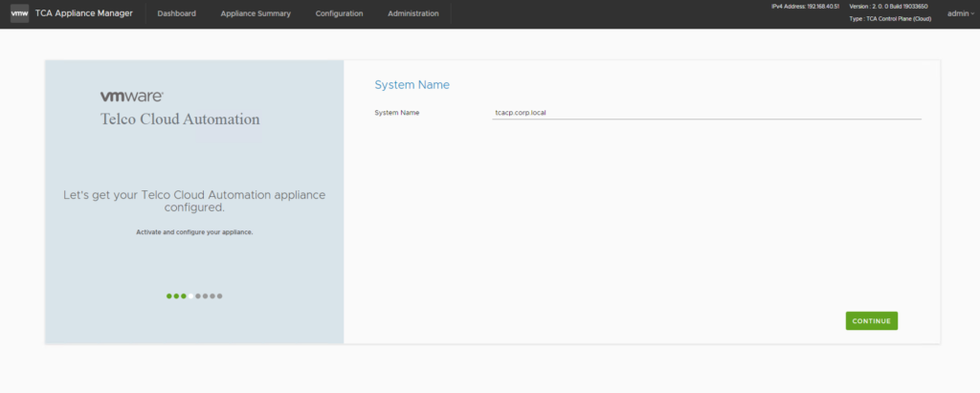Click the Telco Cloud Automation title
Image resolution: width=980 pixels, height=393 pixels.
point(180,119)
